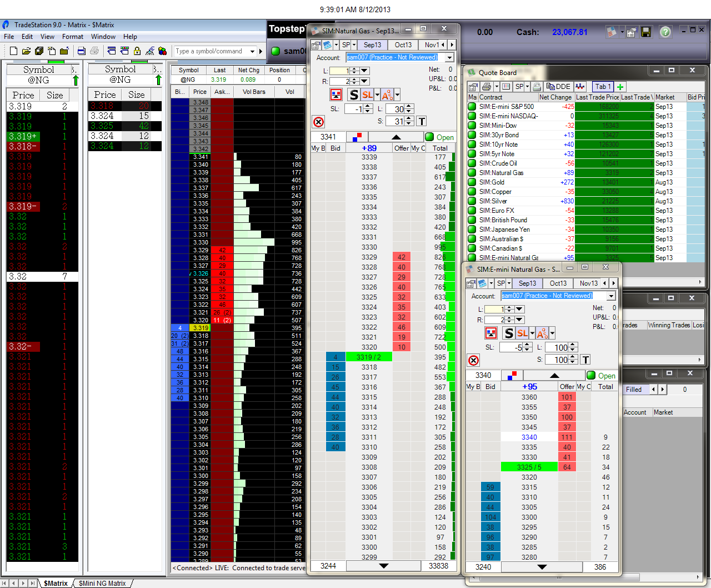
Task: Cancel all orders in Natural Gas window
Action: (x=318, y=122)
